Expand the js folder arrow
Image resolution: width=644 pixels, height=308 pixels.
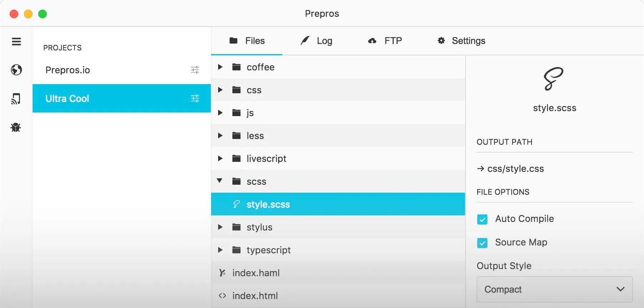(220, 113)
